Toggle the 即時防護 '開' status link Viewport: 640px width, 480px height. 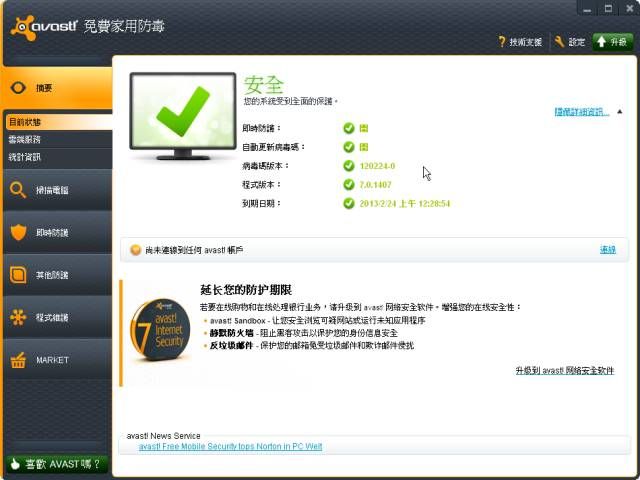pyautogui.click(x=365, y=128)
